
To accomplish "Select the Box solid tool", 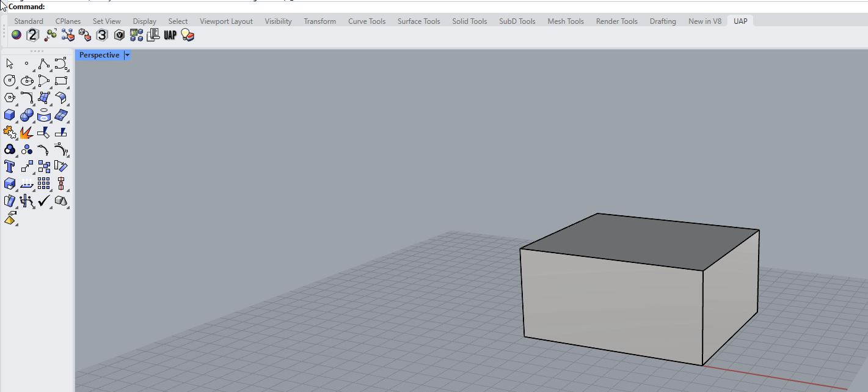I will pos(10,115).
